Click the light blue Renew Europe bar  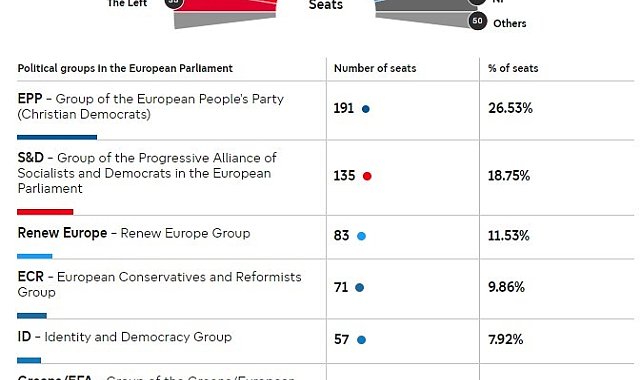(x=35, y=256)
